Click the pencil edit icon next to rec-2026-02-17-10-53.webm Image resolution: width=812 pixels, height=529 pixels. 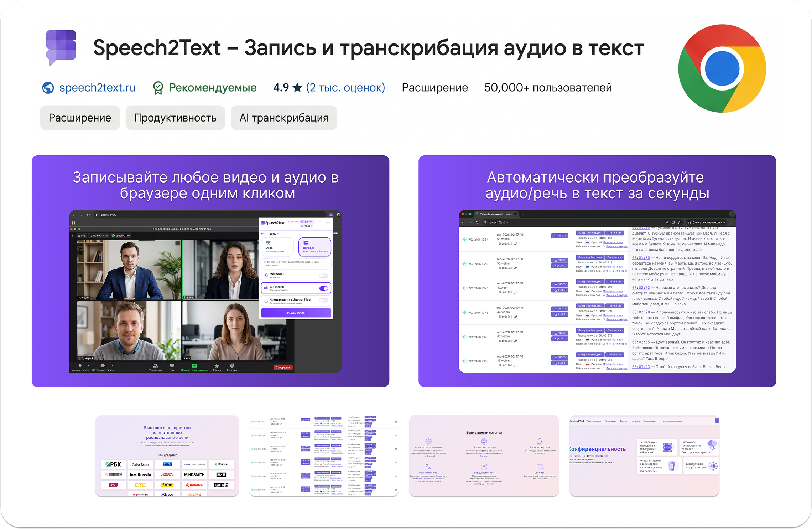pyautogui.click(x=515, y=243)
